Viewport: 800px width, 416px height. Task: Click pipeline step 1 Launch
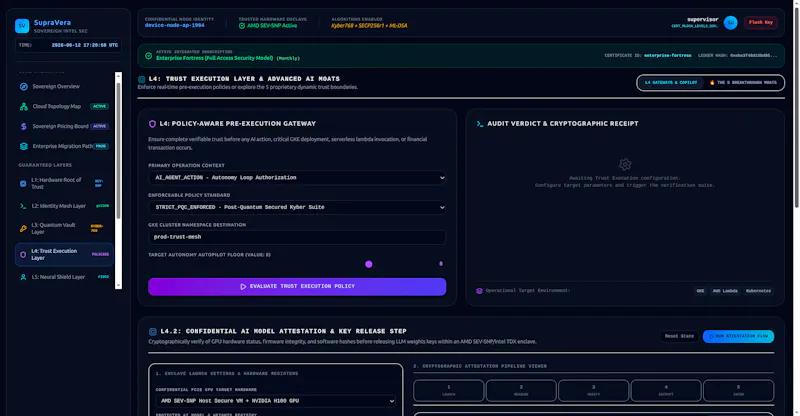pyautogui.click(x=448, y=390)
